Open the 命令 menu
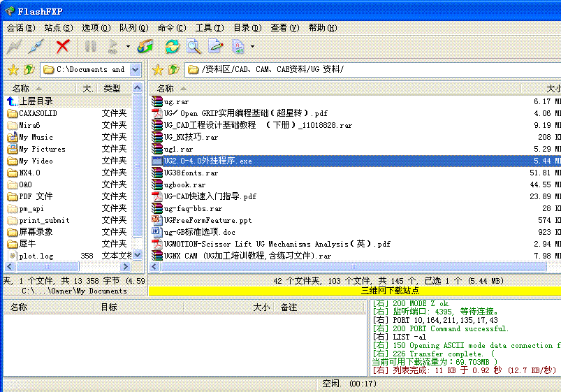561x392 pixels. click(x=172, y=28)
